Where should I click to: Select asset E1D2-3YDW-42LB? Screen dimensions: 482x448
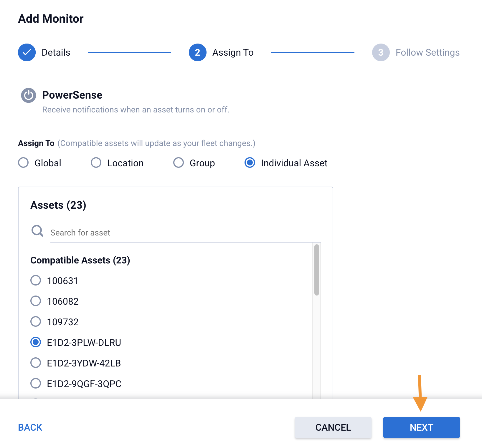click(36, 363)
